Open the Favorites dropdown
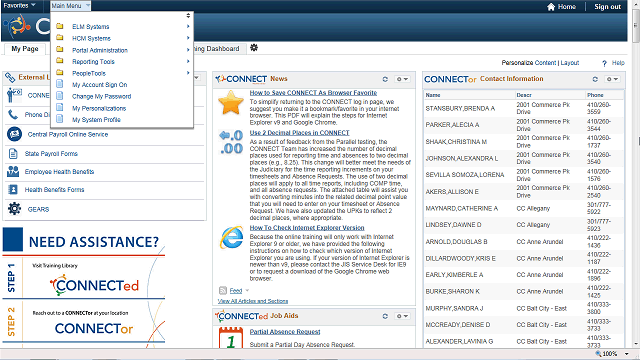 19,5
